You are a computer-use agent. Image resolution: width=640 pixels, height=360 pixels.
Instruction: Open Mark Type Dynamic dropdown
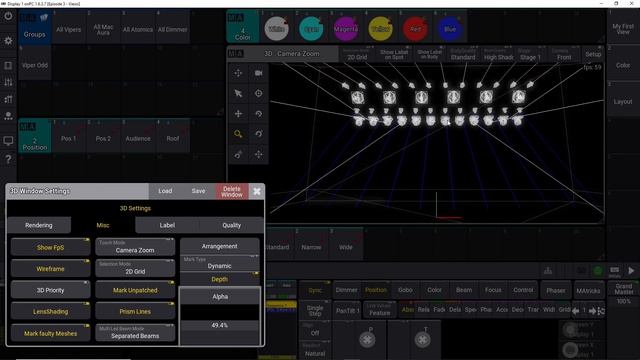(x=220, y=263)
